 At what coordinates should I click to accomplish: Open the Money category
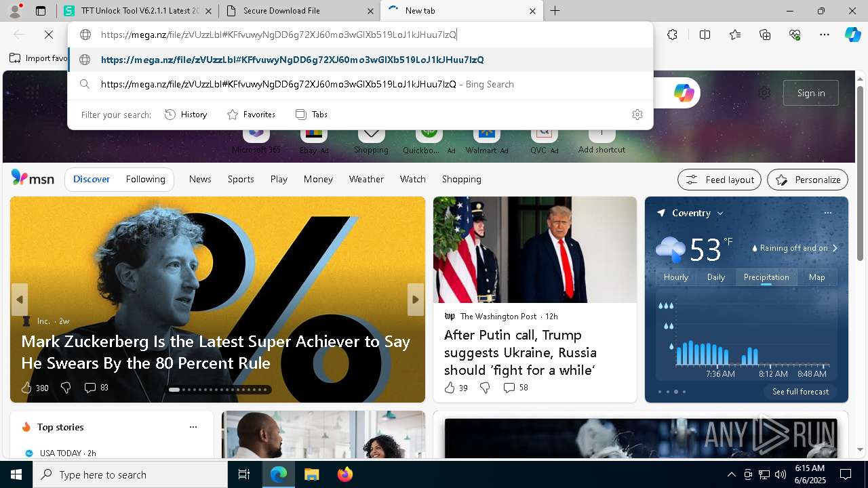click(318, 179)
